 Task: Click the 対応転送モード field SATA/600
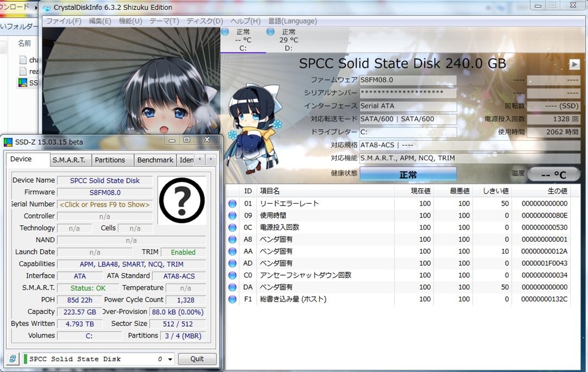(408, 119)
